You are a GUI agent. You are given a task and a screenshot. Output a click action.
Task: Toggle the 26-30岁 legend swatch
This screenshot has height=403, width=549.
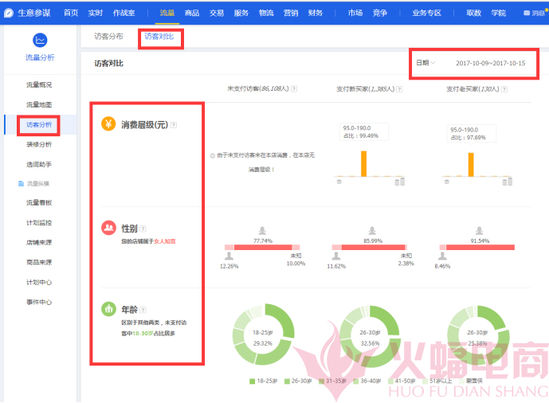[287, 381]
